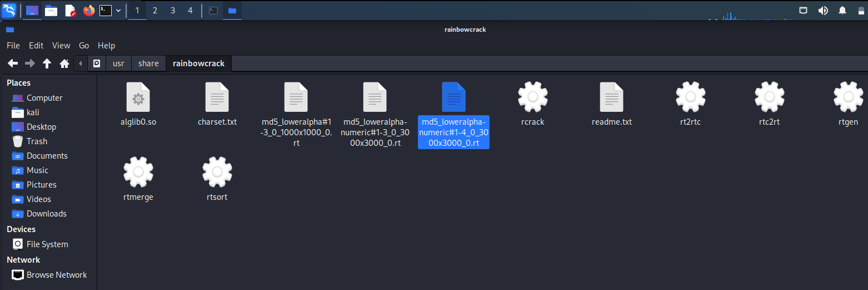The height and width of the screenshot is (290, 868).
Task: Select the rtc2rt executable icon
Action: click(770, 97)
